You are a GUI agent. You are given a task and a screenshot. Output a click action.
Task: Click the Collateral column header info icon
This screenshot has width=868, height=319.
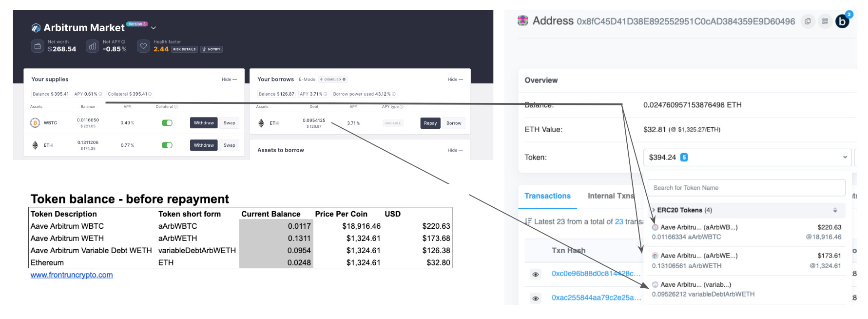[x=176, y=107]
